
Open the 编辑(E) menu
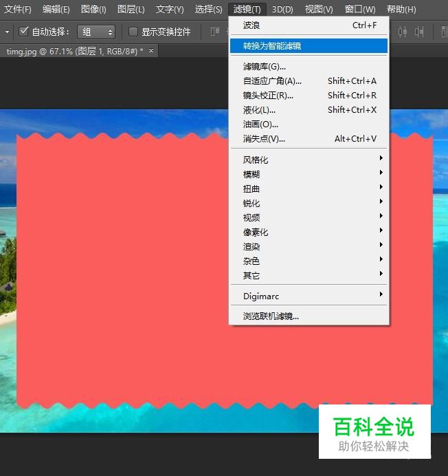(56, 10)
